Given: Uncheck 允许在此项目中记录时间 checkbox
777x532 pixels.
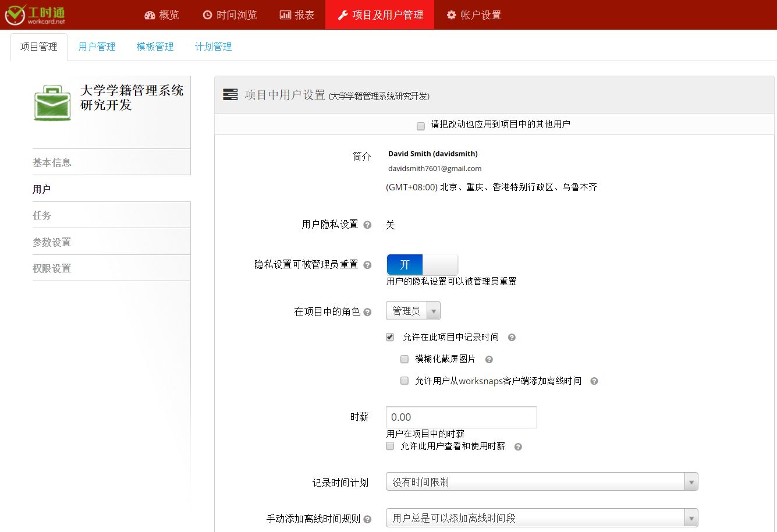Looking at the screenshot, I should coord(390,337).
